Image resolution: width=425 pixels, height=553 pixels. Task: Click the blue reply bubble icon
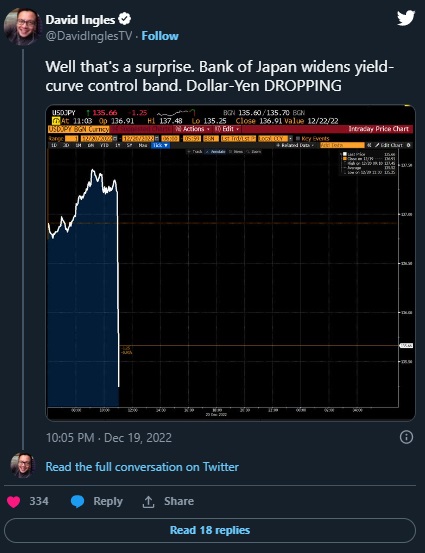[78, 501]
